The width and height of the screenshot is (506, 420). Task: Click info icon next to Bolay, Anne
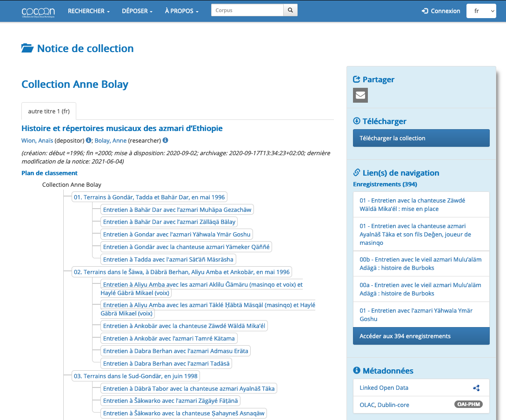(x=165, y=140)
